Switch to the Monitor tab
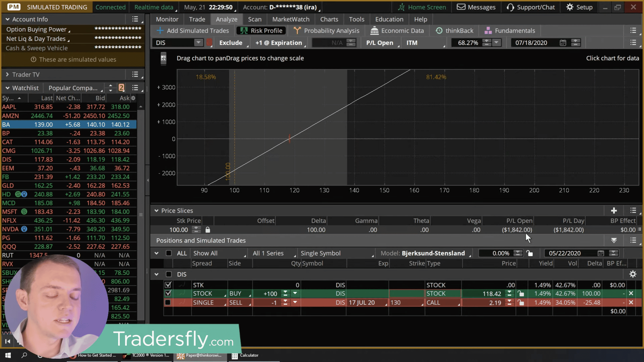 pos(167,19)
